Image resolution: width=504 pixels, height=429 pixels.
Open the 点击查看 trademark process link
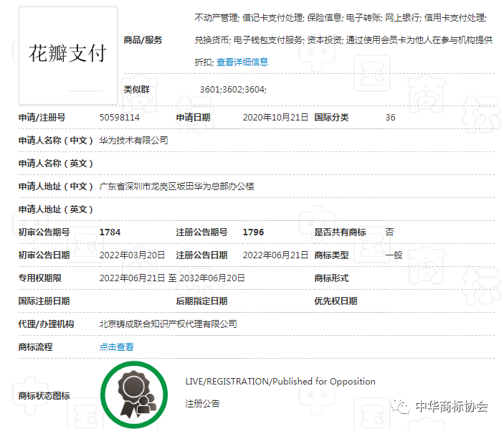pyautogui.click(x=116, y=346)
